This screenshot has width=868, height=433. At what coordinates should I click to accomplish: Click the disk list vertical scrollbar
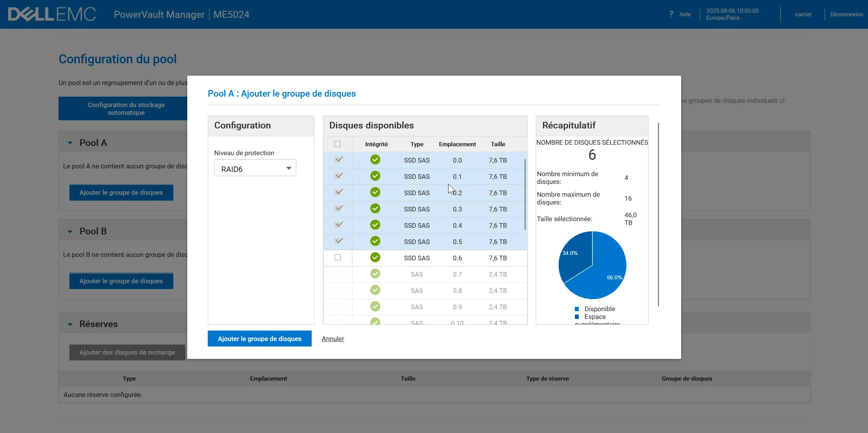pos(525,194)
